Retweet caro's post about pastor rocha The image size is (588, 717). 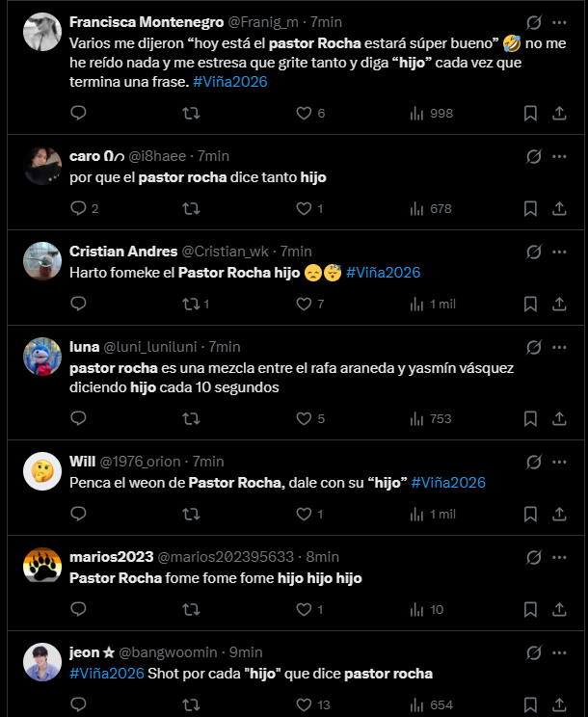191,209
